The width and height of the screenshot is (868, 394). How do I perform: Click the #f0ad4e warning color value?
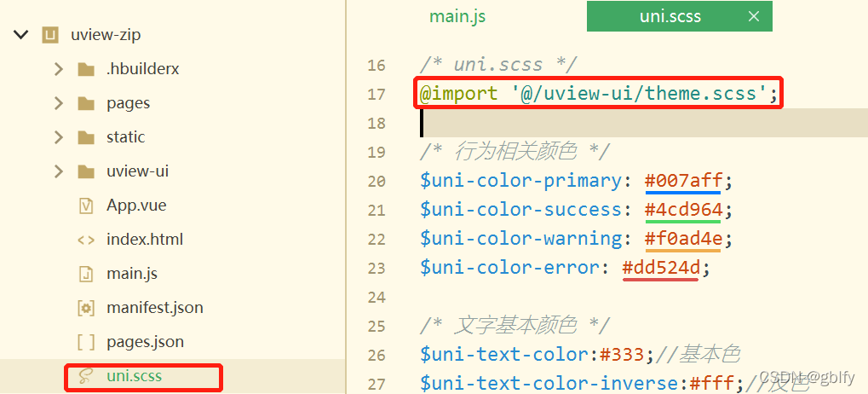click(684, 238)
